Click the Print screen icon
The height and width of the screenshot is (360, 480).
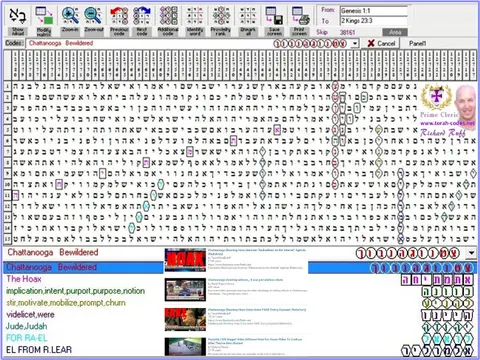click(x=300, y=20)
